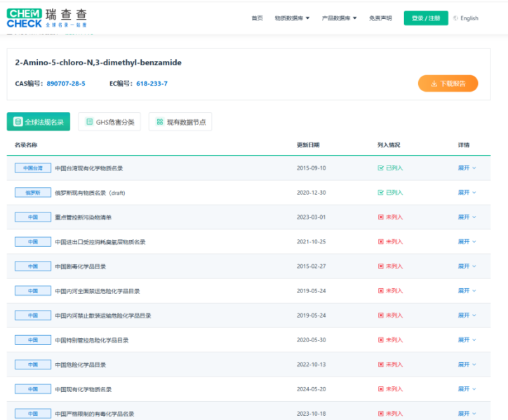Select the 现有数据节点 tab
The image size is (508, 420).
180,122
